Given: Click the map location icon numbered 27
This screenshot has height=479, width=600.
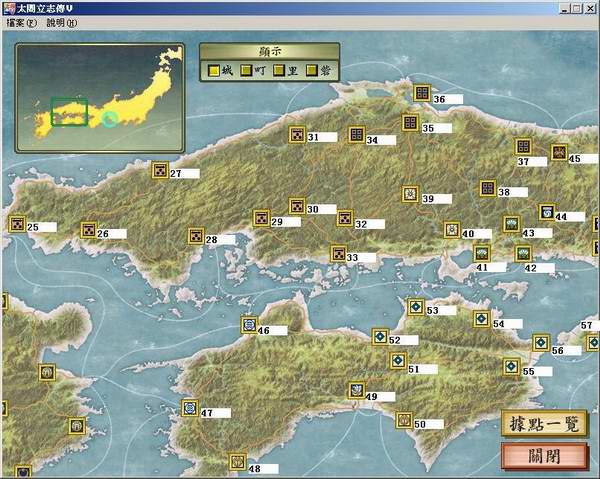Looking at the screenshot, I should (x=159, y=171).
